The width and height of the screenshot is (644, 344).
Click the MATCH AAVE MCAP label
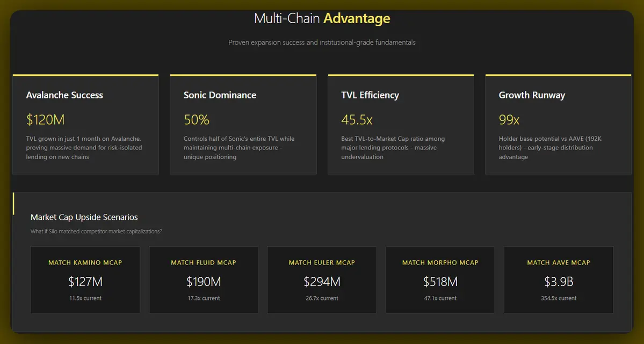coord(558,263)
